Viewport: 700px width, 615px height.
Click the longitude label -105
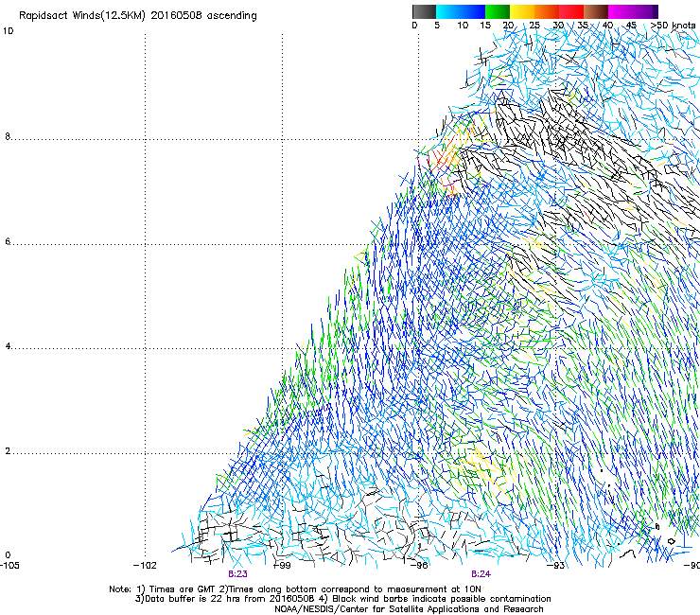9,566
